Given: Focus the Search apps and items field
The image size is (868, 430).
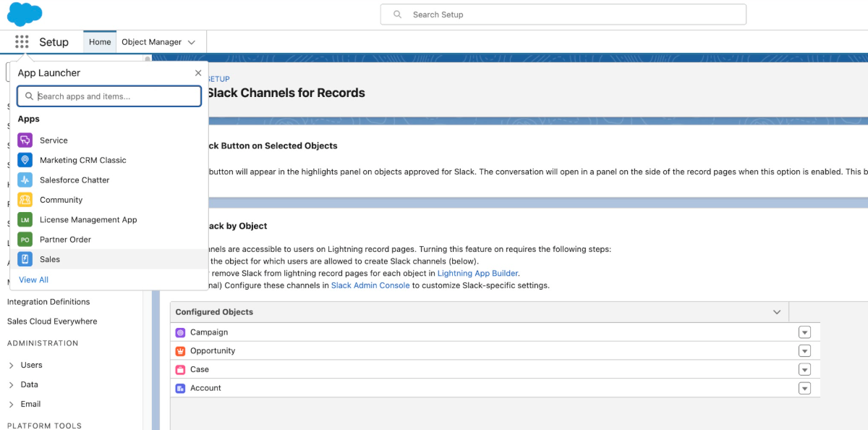Looking at the screenshot, I should point(109,96).
